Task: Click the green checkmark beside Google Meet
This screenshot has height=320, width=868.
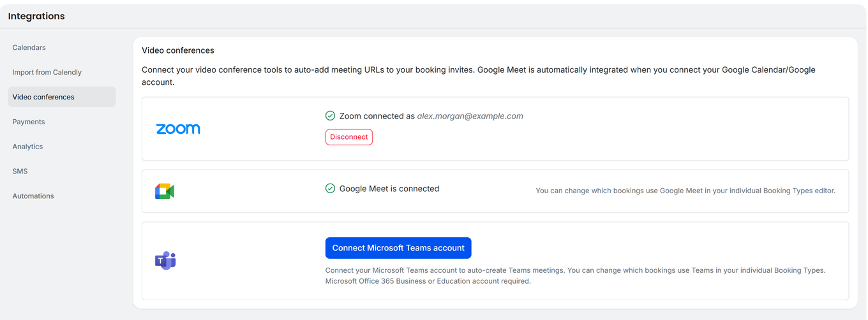Action: 330,189
